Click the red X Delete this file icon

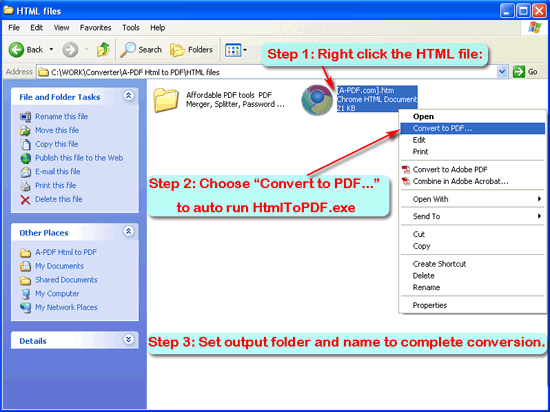(25, 200)
